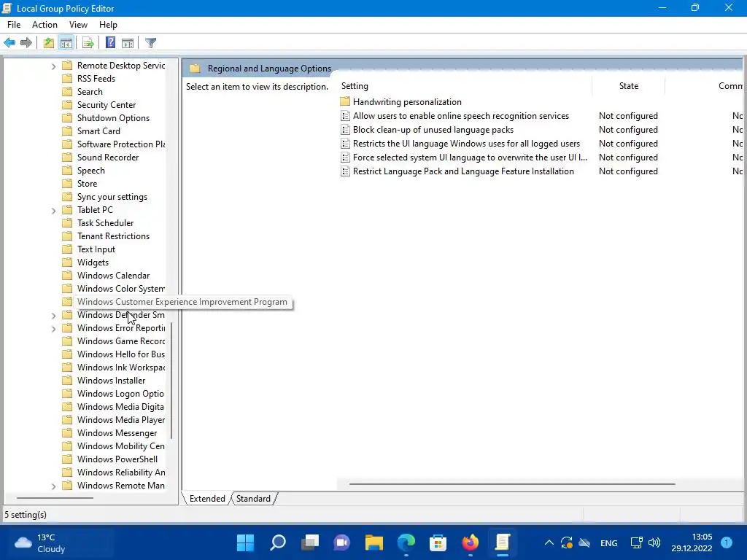Toggle Show/Hide Action Pane icon

[x=127, y=43]
